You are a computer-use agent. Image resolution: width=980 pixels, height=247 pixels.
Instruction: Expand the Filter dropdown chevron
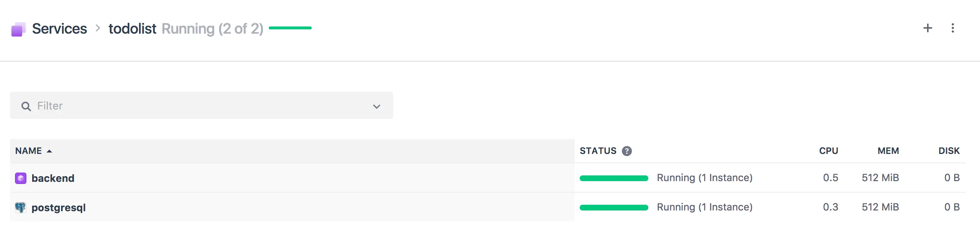coord(376,106)
